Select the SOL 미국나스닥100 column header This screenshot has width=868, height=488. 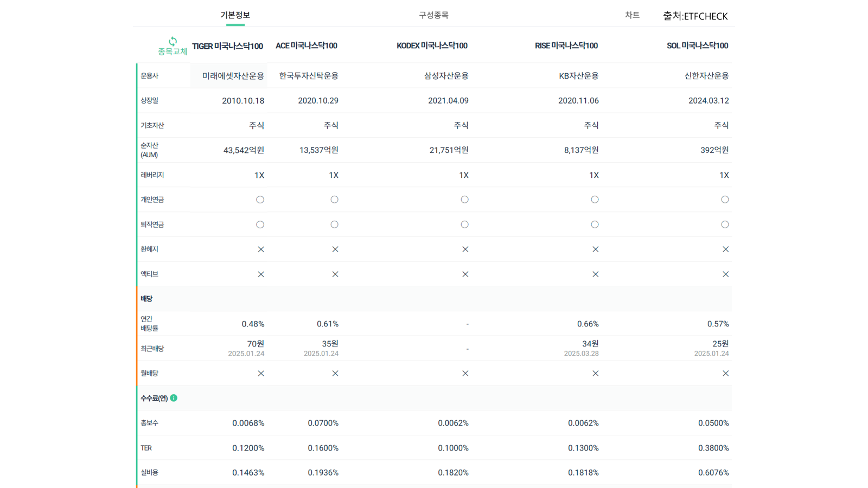698,46
